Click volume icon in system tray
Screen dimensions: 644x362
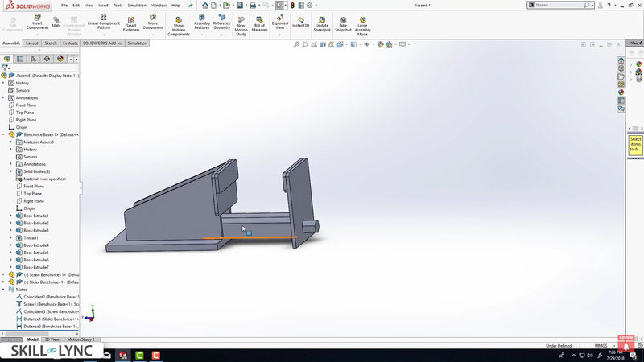[x=590, y=356]
